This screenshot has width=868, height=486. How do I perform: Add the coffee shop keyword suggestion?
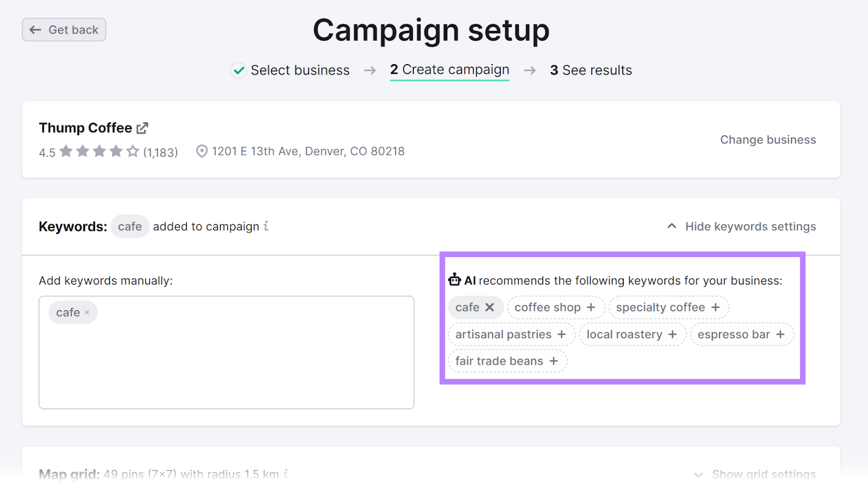(x=591, y=307)
